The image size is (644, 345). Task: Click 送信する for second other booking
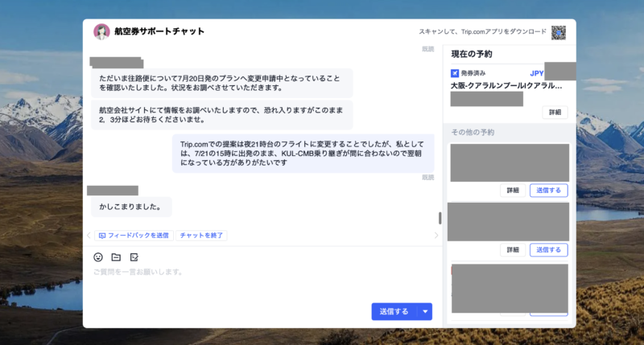(549, 250)
